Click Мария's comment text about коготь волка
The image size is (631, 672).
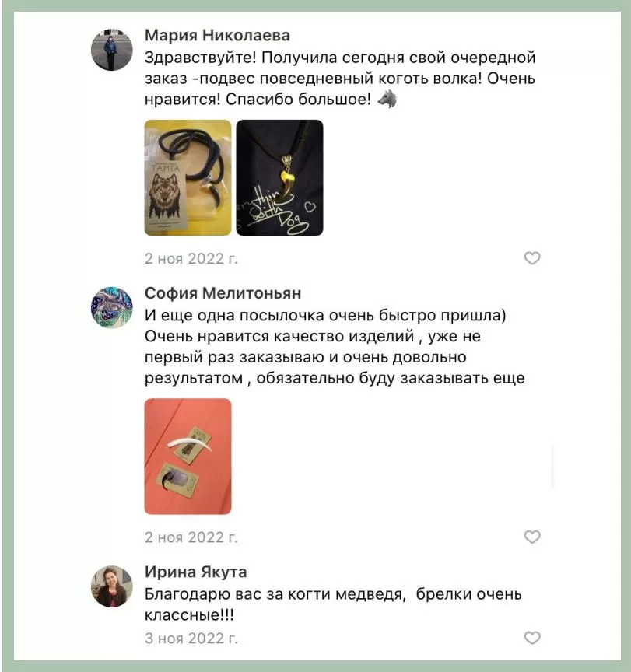click(340, 79)
